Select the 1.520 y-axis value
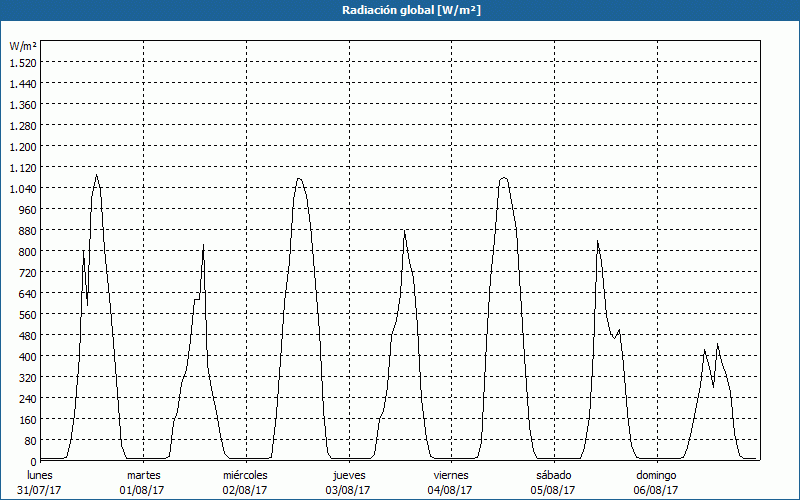This screenshot has width=800, height=500. pyautogui.click(x=23, y=63)
